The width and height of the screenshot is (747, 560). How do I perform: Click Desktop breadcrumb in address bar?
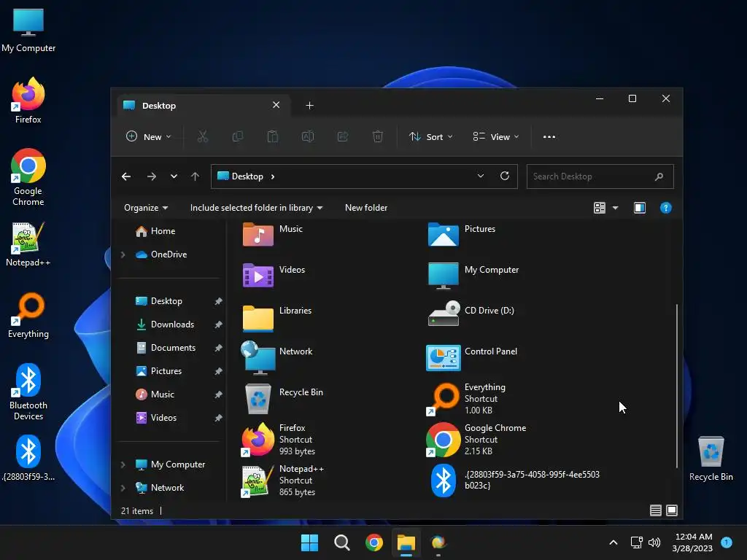click(x=247, y=176)
